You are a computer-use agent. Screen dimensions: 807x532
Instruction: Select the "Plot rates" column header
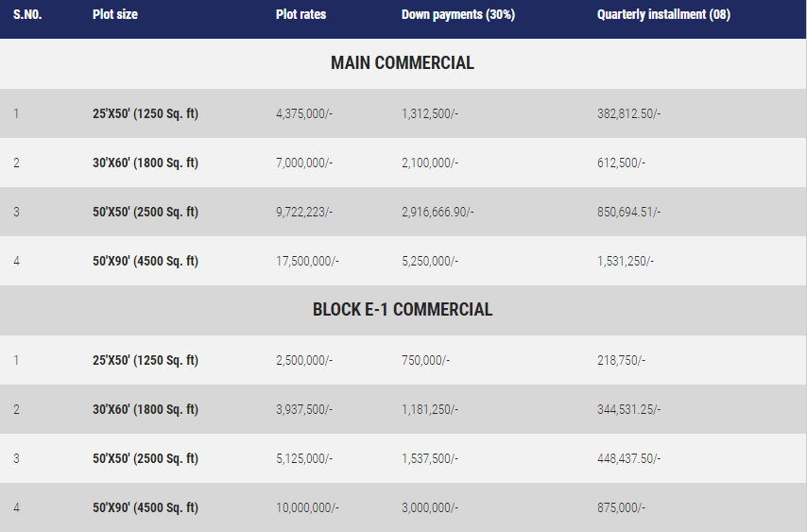click(300, 15)
